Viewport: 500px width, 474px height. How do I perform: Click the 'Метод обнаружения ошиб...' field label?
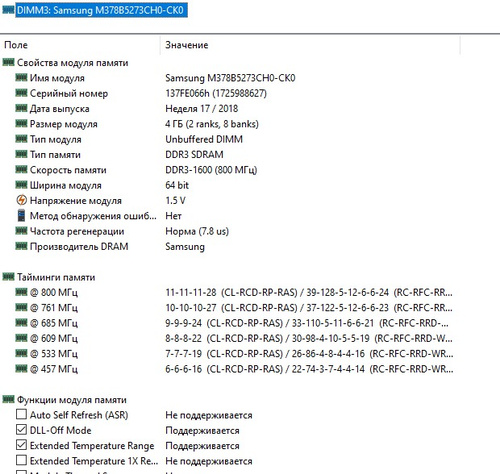click(x=93, y=216)
